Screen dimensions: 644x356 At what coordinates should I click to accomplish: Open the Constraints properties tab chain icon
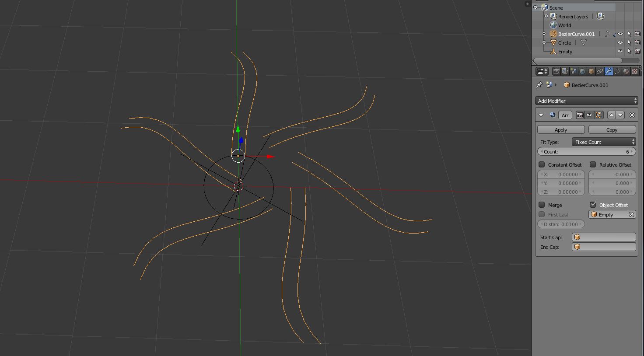coord(600,71)
